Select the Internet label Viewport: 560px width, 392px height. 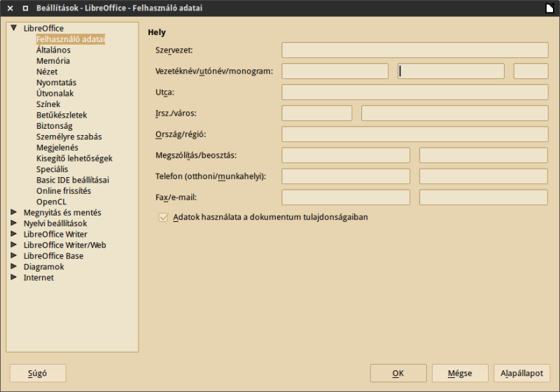pos(38,277)
